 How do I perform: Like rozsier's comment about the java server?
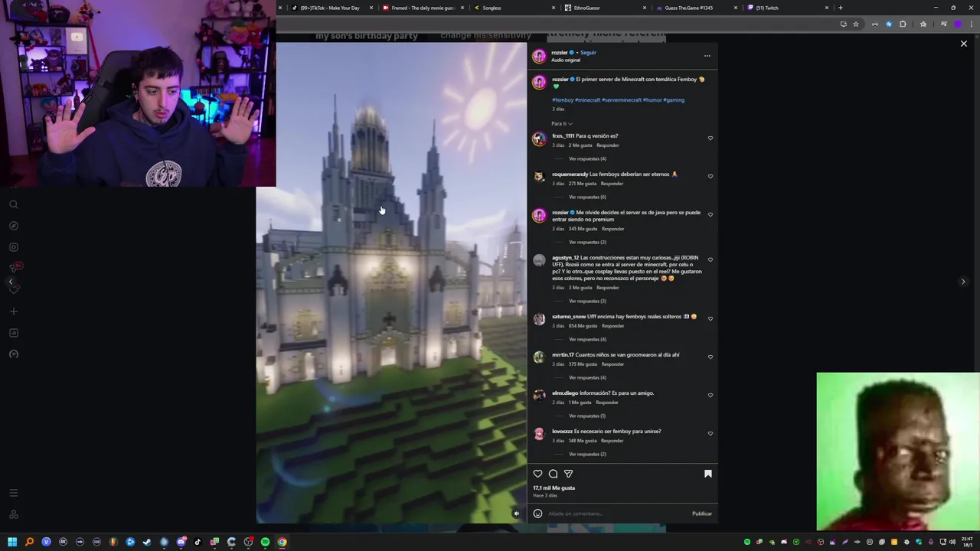pos(710,215)
